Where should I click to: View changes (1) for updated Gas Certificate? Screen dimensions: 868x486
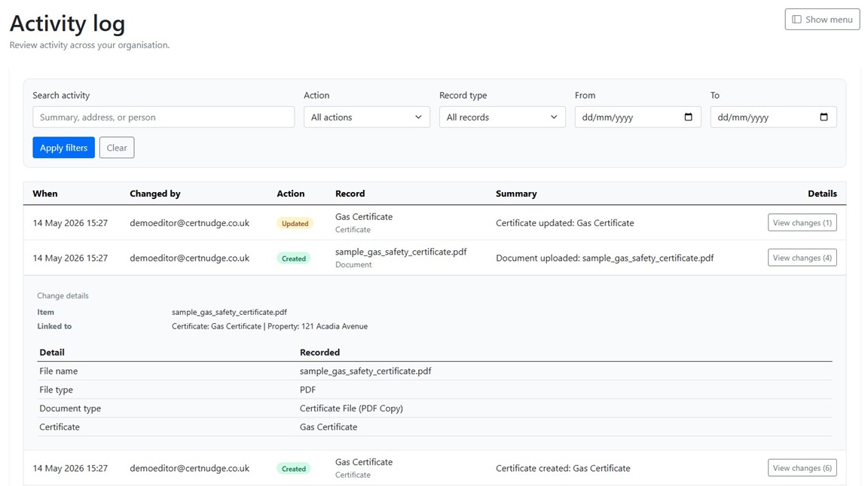pyautogui.click(x=802, y=222)
